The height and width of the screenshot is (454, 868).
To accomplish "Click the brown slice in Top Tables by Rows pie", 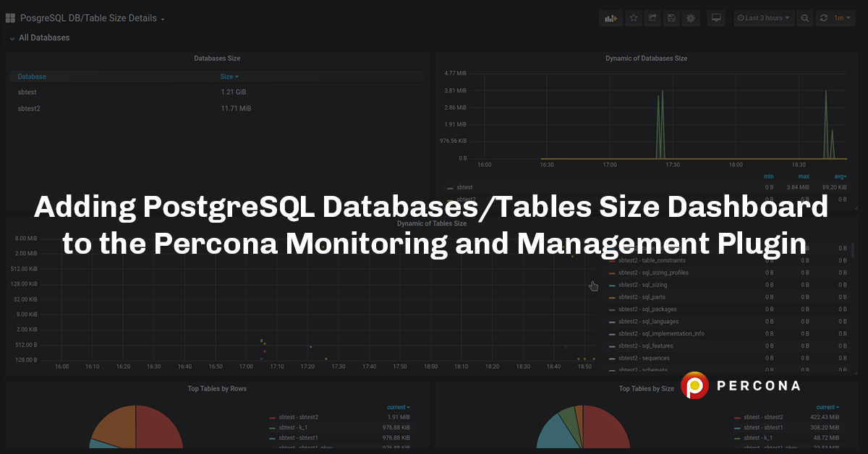I will (116, 427).
